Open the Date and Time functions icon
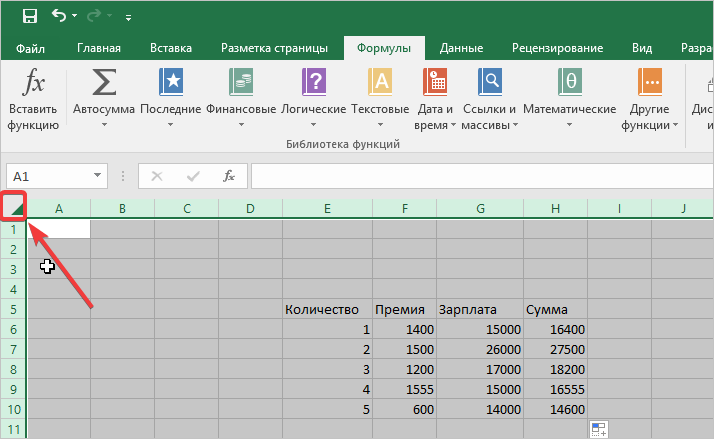Screen dimensions: 714x439 [x=436, y=82]
